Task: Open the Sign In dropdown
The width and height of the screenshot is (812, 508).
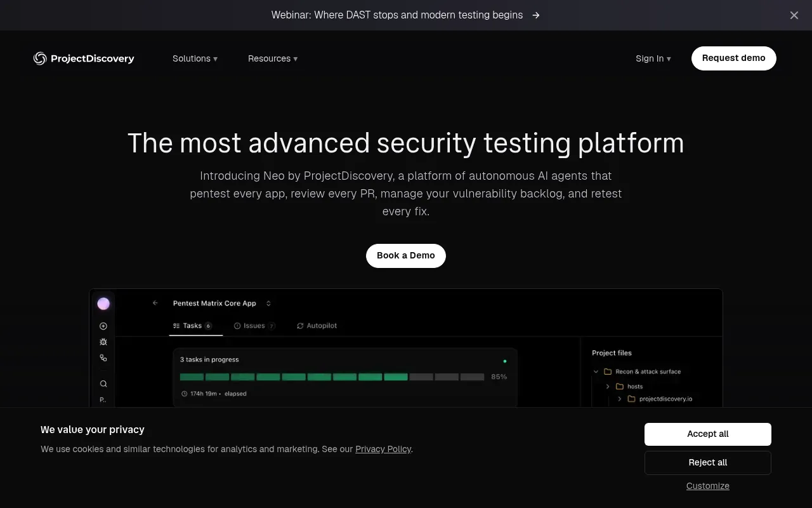Action: point(653,58)
